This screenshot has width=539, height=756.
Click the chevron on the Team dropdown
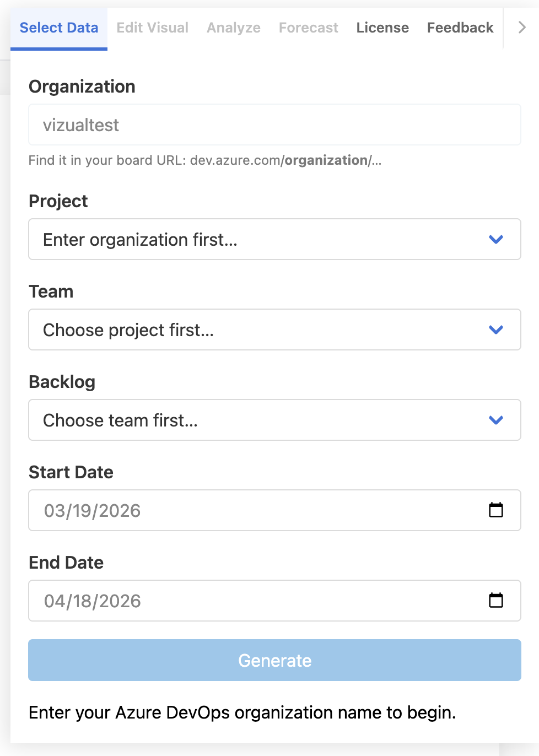click(495, 330)
